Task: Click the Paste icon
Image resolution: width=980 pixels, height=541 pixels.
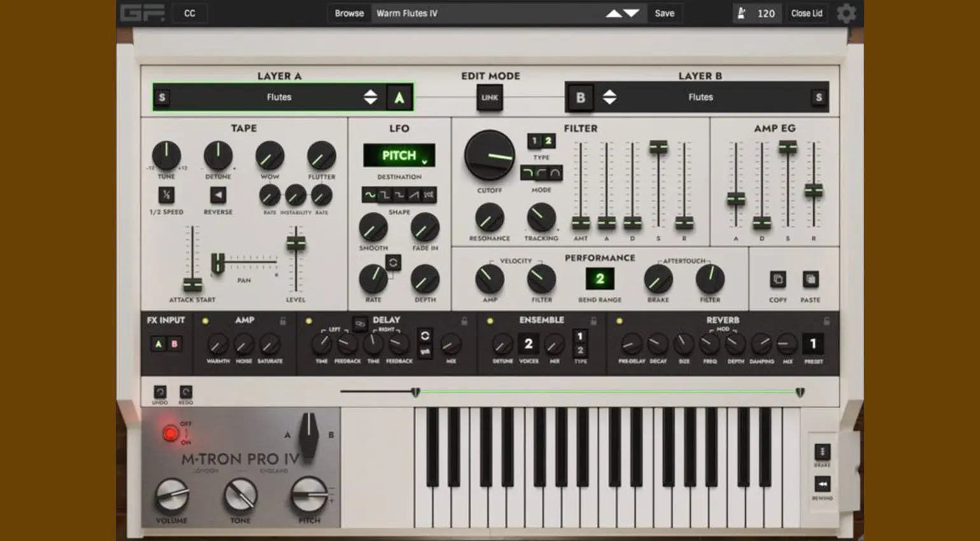Action: tap(810, 279)
